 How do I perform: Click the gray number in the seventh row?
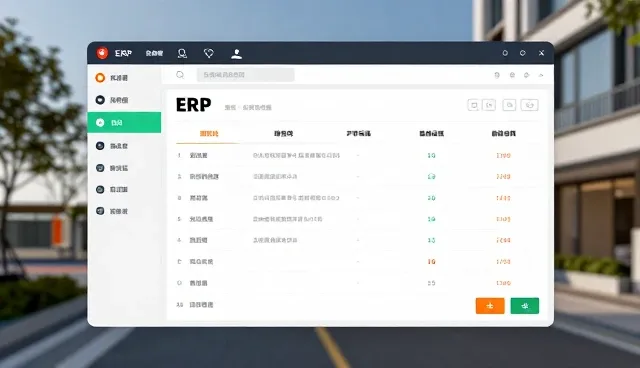click(431, 283)
